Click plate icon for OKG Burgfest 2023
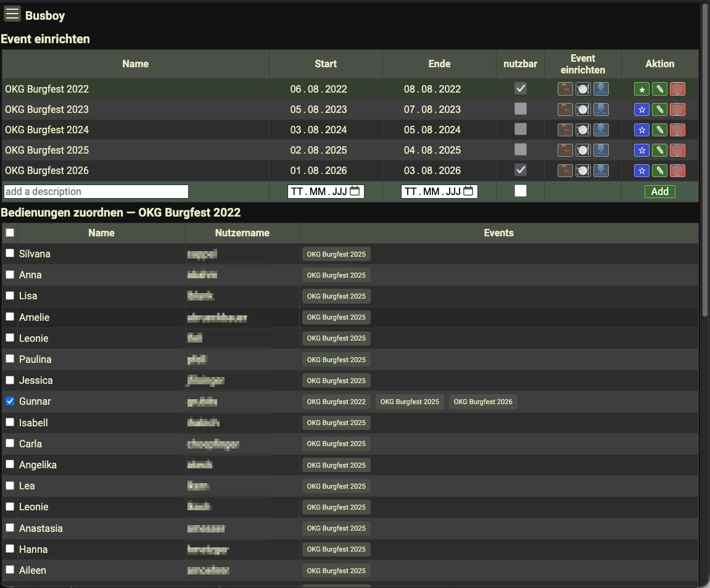This screenshot has height=588, width=710. click(583, 110)
